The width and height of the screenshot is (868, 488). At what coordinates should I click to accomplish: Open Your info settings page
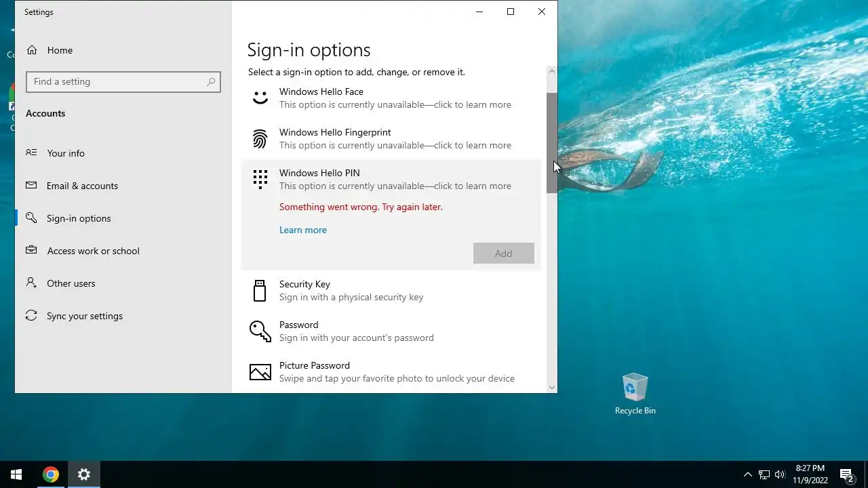pyautogui.click(x=123, y=153)
